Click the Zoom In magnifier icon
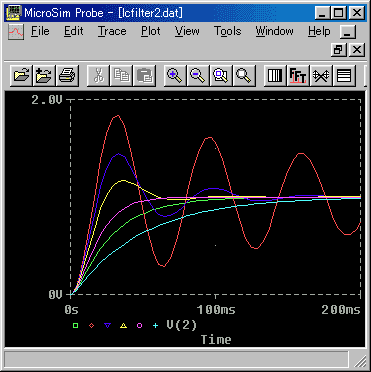This screenshot has width=371, height=372. (x=175, y=75)
